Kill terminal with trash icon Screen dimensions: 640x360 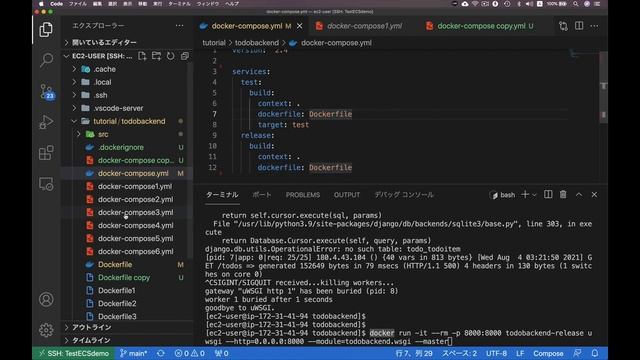[x=563, y=195]
